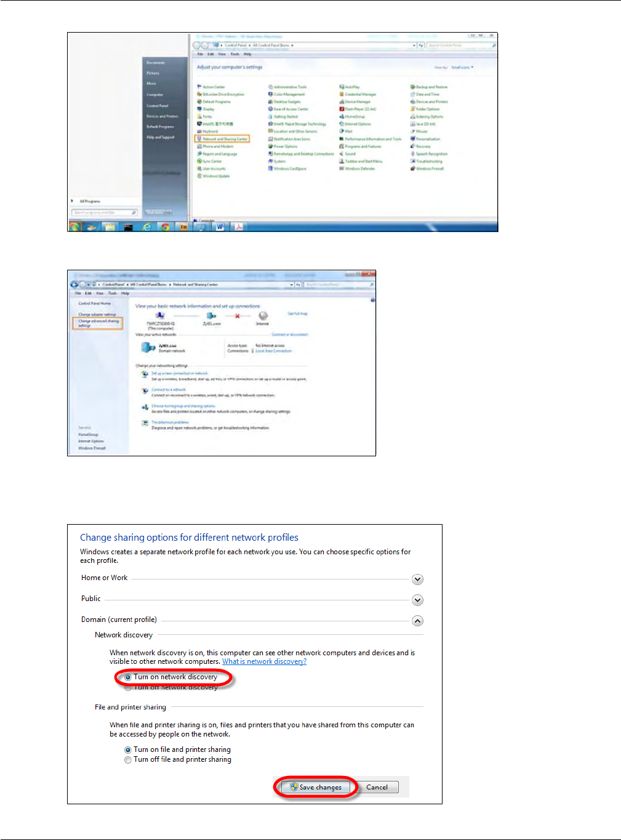Click See full map link

click(297, 313)
